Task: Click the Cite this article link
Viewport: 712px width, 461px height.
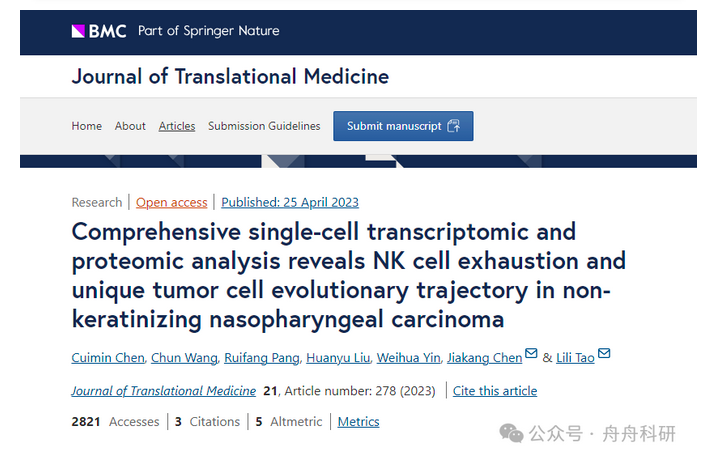Action: pos(495,391)
